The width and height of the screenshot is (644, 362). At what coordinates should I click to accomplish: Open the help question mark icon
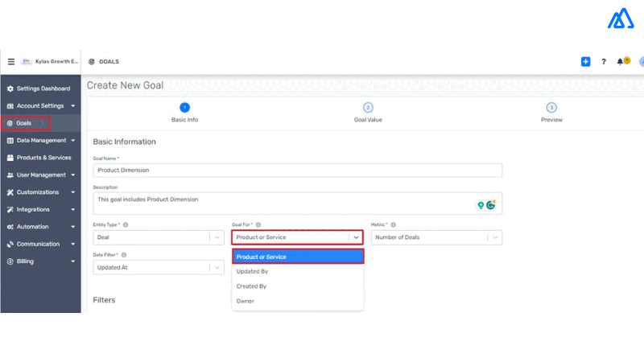click(604, 61)
